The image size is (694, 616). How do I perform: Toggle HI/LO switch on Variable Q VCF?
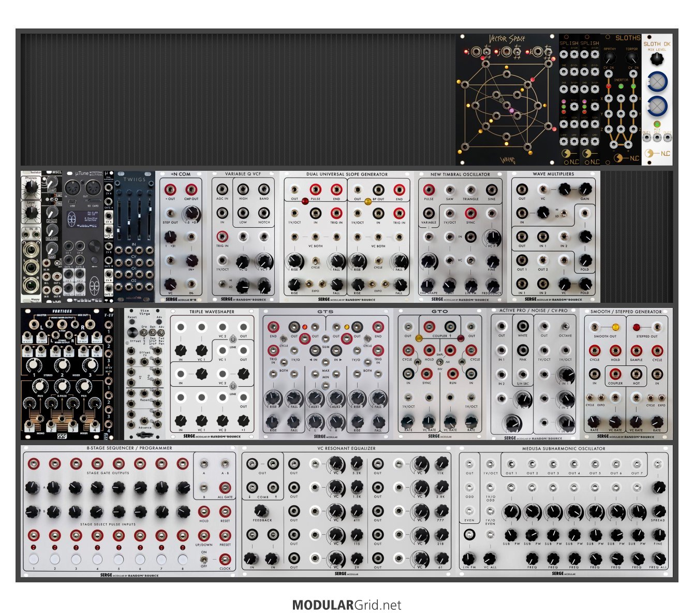[223, 284]
